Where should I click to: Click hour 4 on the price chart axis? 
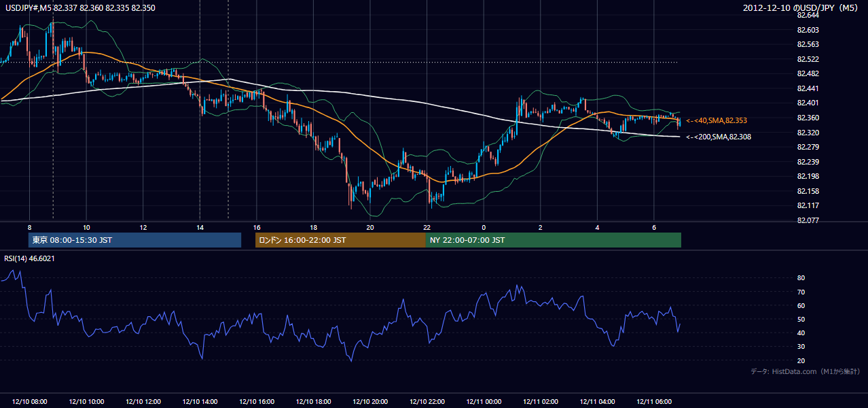[x=597, y=227]
